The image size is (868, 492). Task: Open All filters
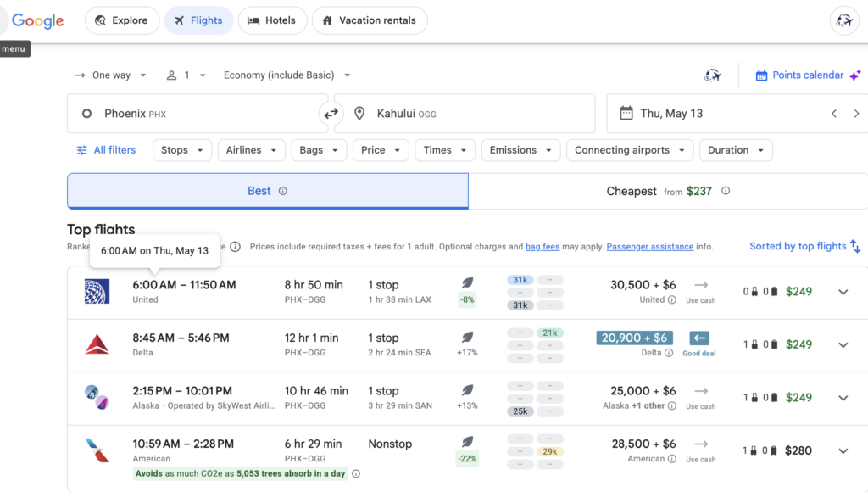pos(106,150)
